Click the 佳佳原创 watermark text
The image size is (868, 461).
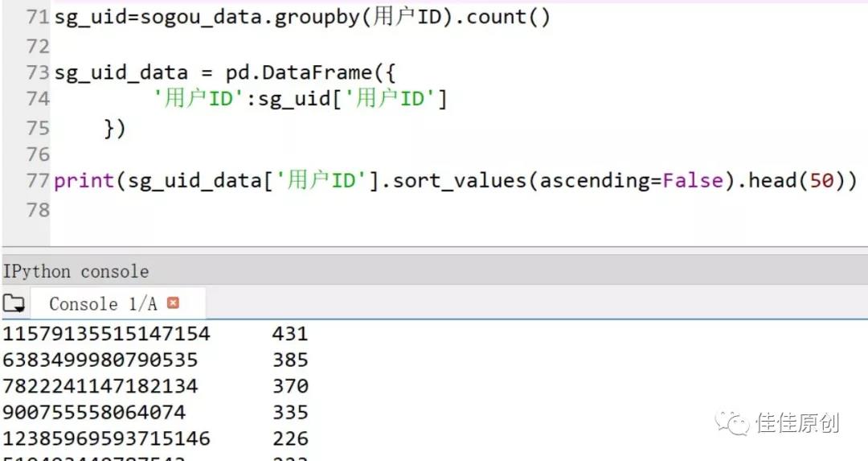[x=797, y=423]
